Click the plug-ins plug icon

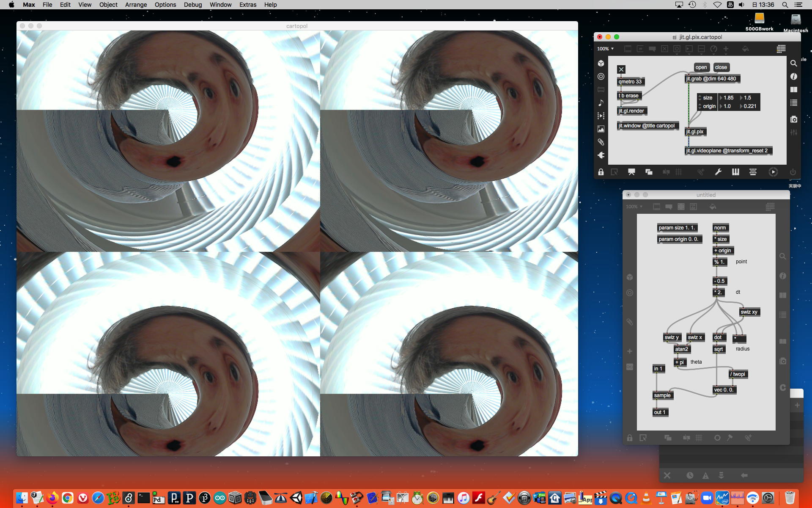pyautogui.click(x=601, y=155)
